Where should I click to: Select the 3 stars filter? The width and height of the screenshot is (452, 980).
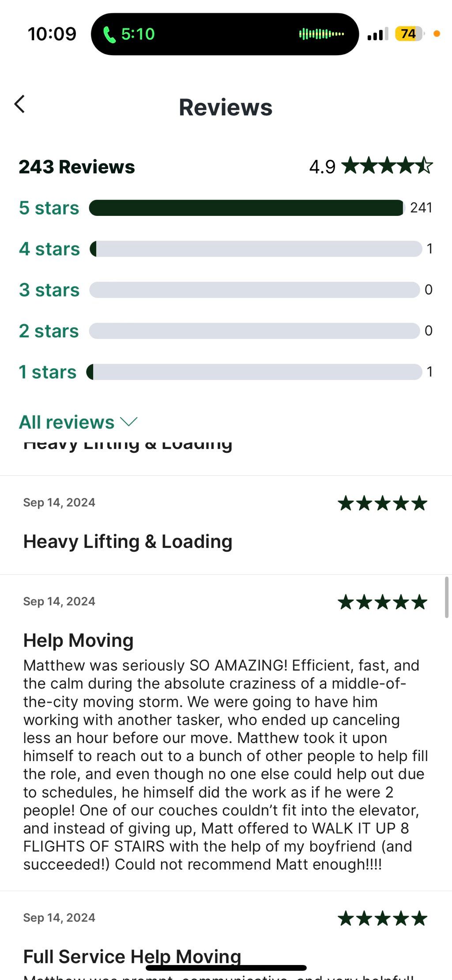49,290
